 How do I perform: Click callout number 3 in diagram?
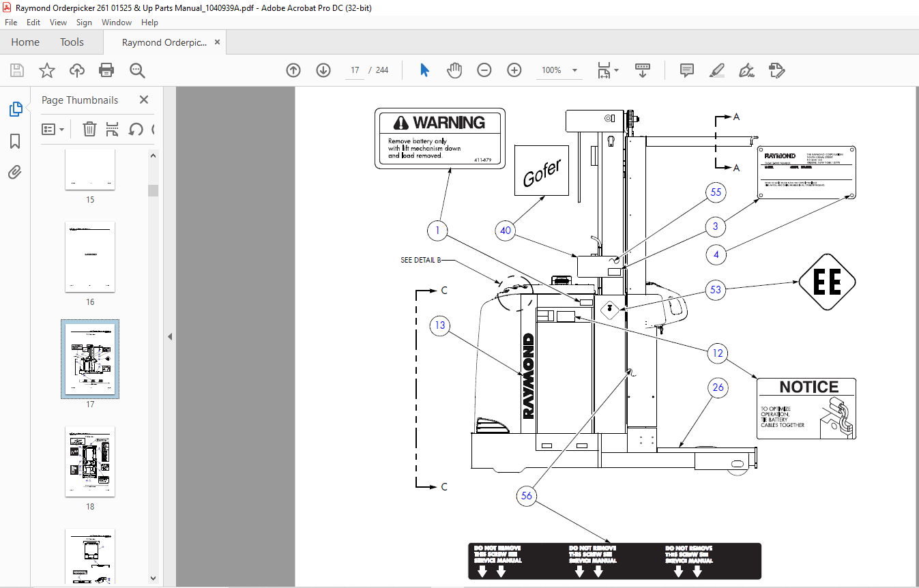click(716, 226)
